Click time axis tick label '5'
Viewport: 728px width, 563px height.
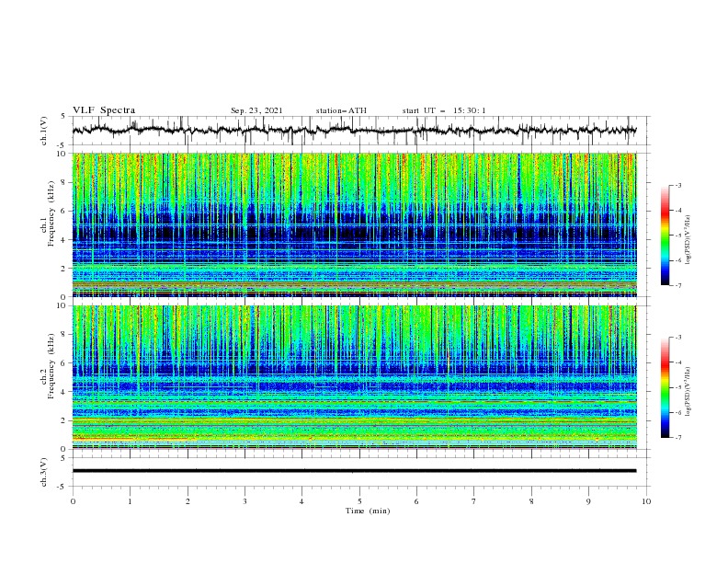[x=359, y=501]
